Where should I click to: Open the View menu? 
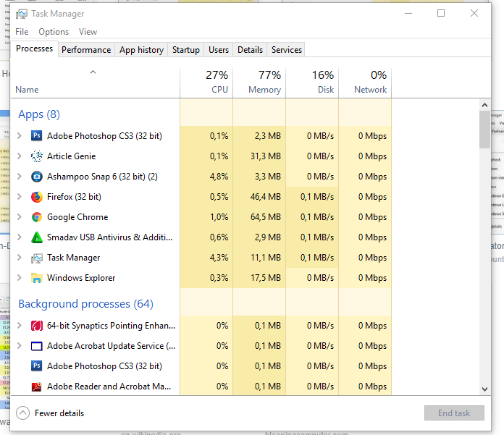88,32
